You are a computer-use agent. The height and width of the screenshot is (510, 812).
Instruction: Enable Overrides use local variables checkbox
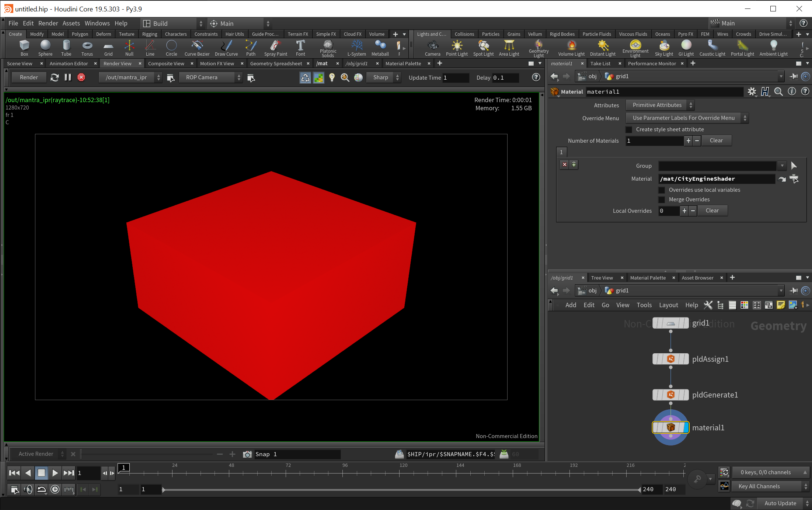coord(662,190)
